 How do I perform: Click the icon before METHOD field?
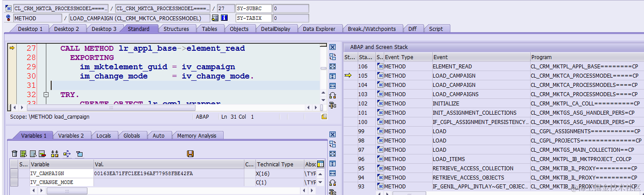[8, 18]
